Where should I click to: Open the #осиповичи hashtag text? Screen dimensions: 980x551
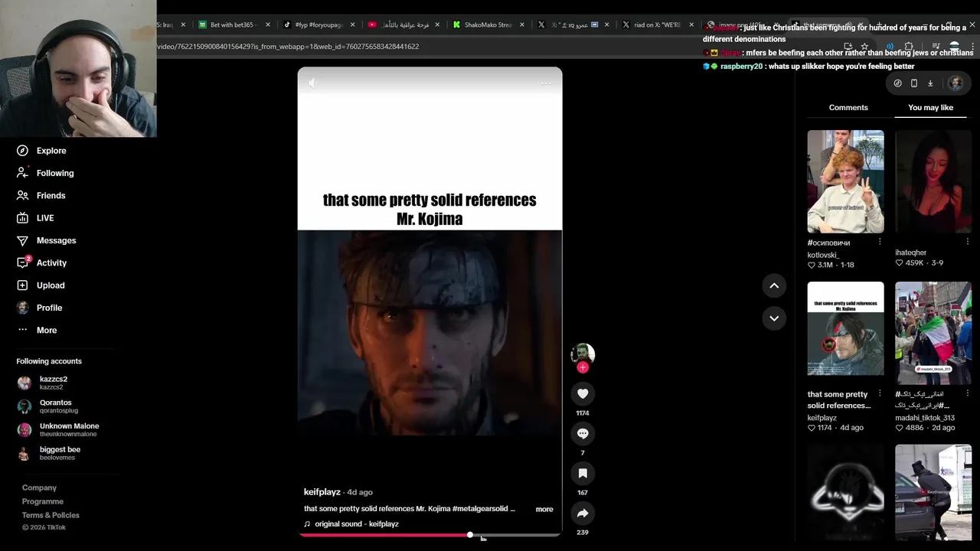[x=828, y=243]
